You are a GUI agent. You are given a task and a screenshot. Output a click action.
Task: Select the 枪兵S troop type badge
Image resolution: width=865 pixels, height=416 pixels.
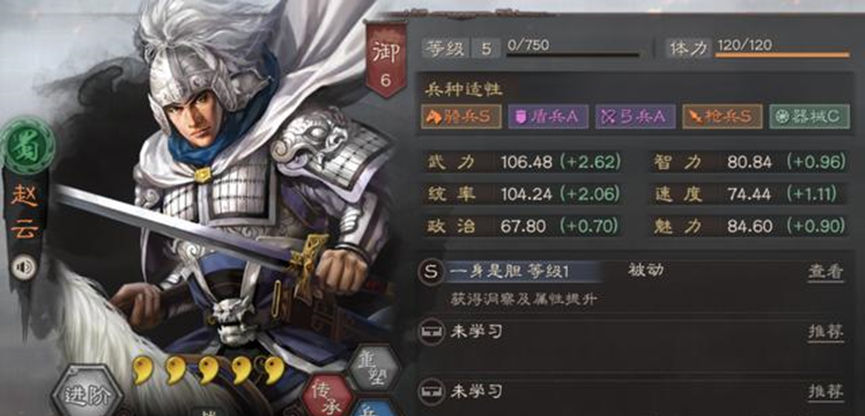pyautogui.click(x=722, y=116)
